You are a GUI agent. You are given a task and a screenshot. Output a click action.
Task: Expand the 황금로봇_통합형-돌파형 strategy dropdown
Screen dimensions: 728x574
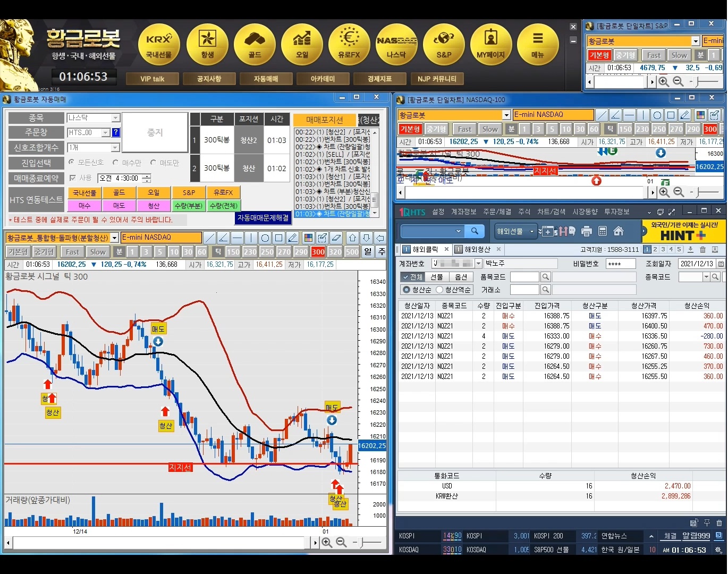(114, 238)
